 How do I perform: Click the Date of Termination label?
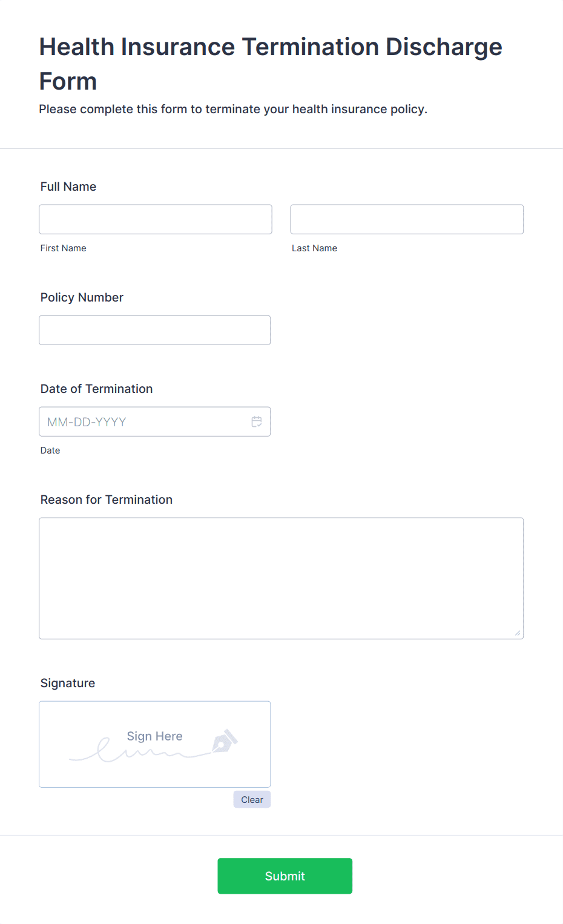[x=97, y=389]
